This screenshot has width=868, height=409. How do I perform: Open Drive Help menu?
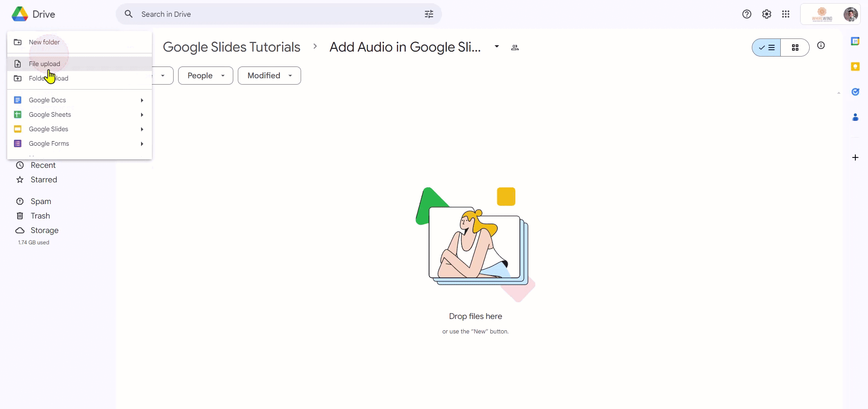click(x=746, y=14)
